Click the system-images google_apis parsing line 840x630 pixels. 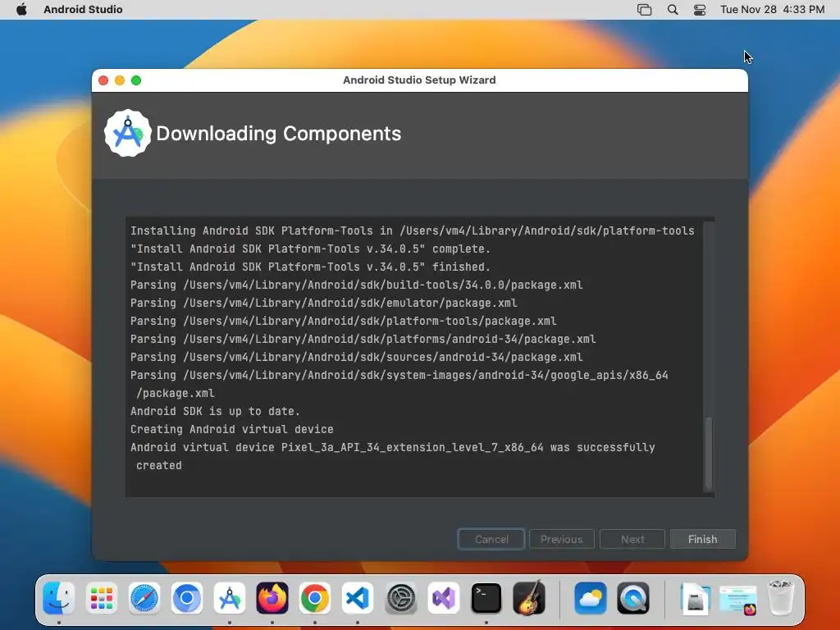coord(399,384)
